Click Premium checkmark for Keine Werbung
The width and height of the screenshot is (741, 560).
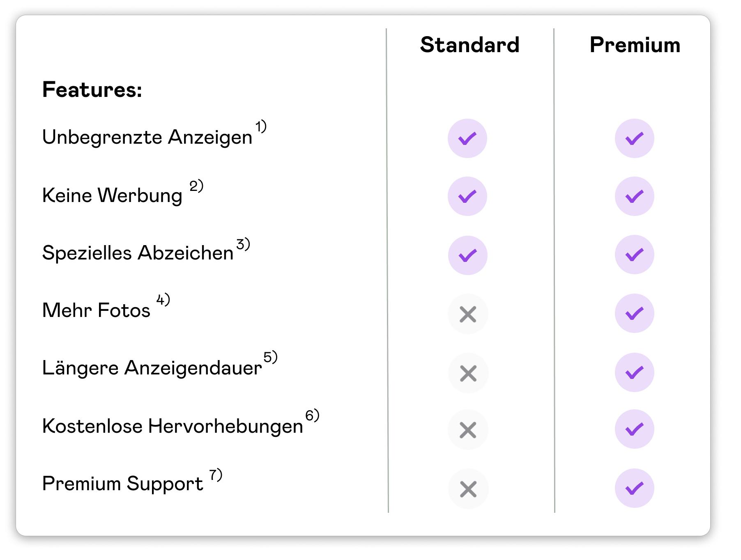pyautogui.click(x=635, y=196)
